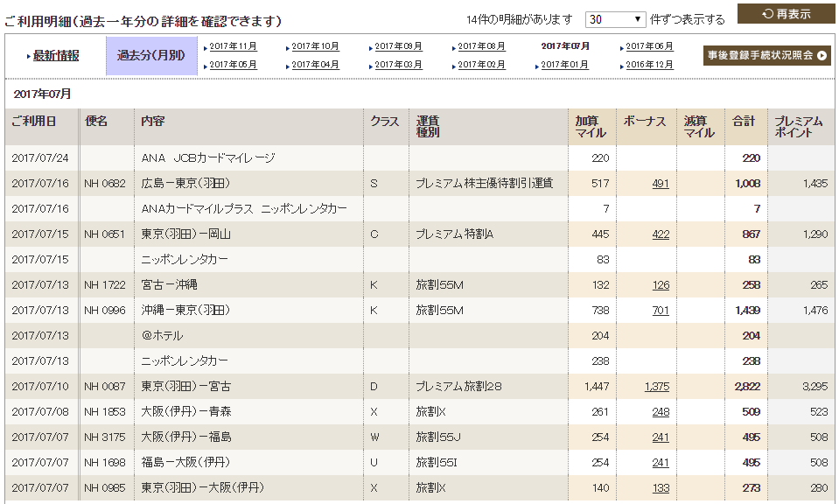Select the 過去分(月別) tab
This screenshot has width=839, height=504.
click(x=150, y=56)
